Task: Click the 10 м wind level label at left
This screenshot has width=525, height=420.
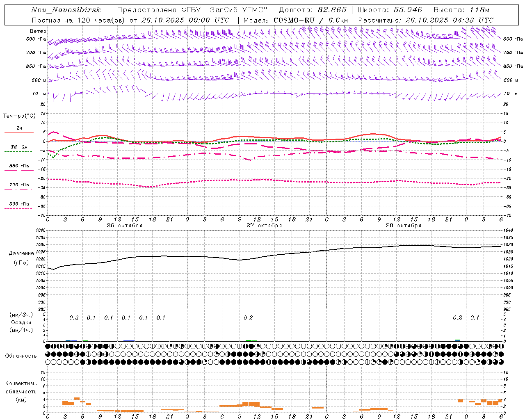Action: coord(39,94)
